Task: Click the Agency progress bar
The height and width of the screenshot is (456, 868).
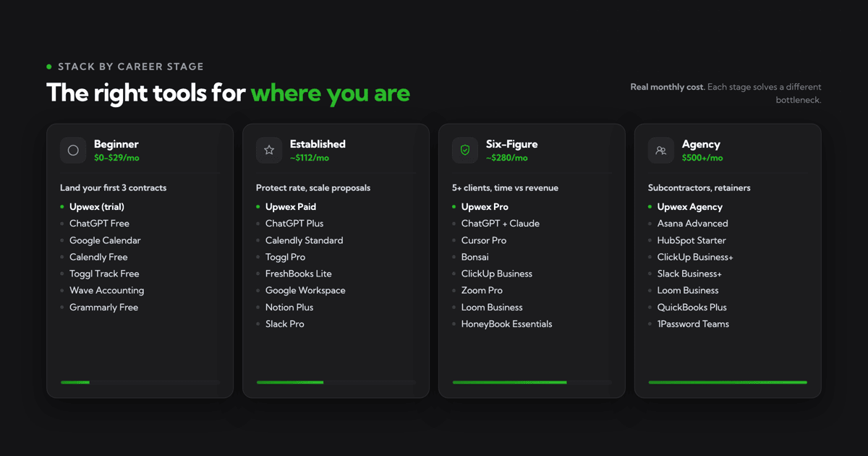Action: click(x=728, y=382)
